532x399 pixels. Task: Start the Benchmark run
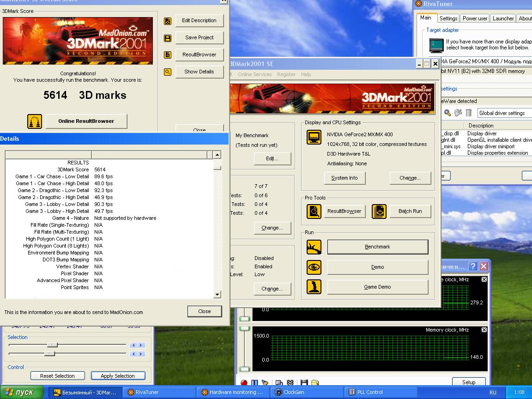pyautogui.click(x=378, y=247)
